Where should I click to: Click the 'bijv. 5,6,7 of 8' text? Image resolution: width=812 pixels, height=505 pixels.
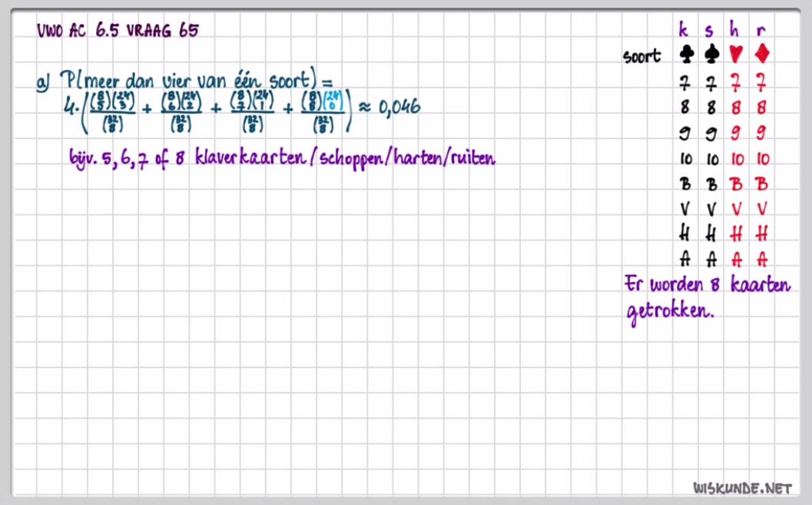pyautogui.click(x=128, y=158)
